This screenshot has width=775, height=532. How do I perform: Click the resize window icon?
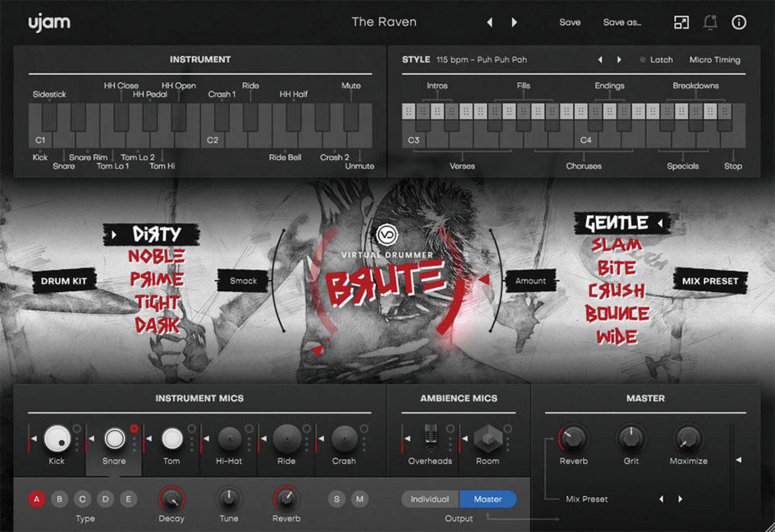681,23
